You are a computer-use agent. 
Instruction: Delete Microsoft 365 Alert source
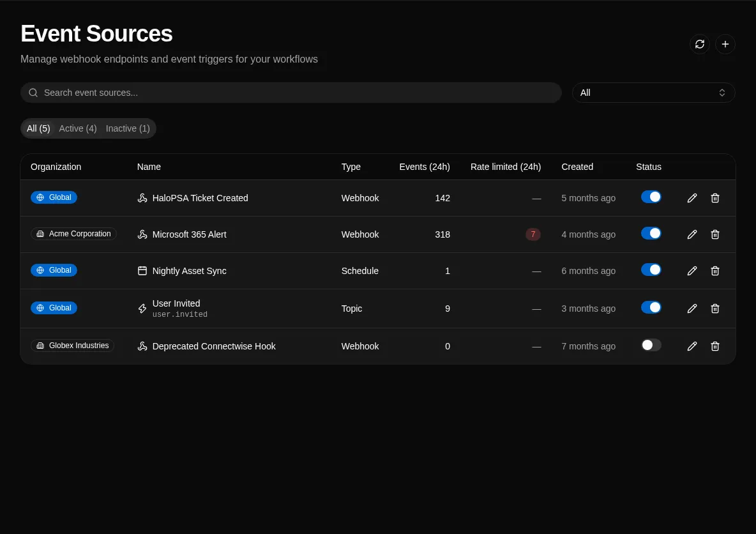tap(715, 234)
